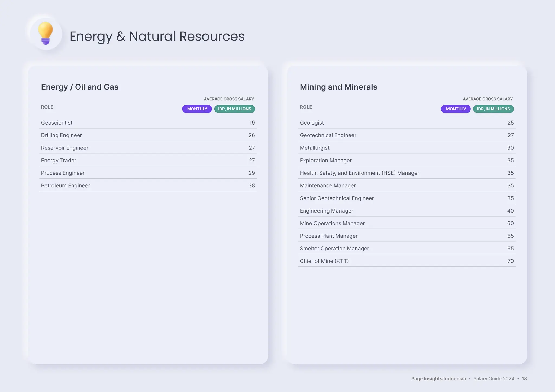This screenshot has height=392, width=555.
Task: Select the Metallurgist row label
Action: (315, 148)
